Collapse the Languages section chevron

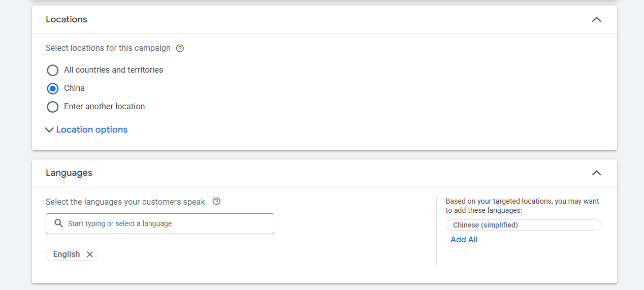[x=596, y=173]
